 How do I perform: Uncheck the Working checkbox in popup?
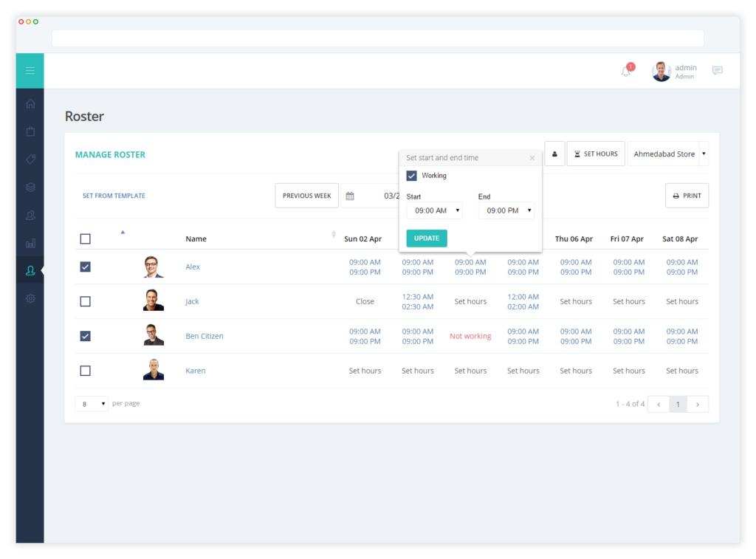pyautogui.click(x=411, y=176)
